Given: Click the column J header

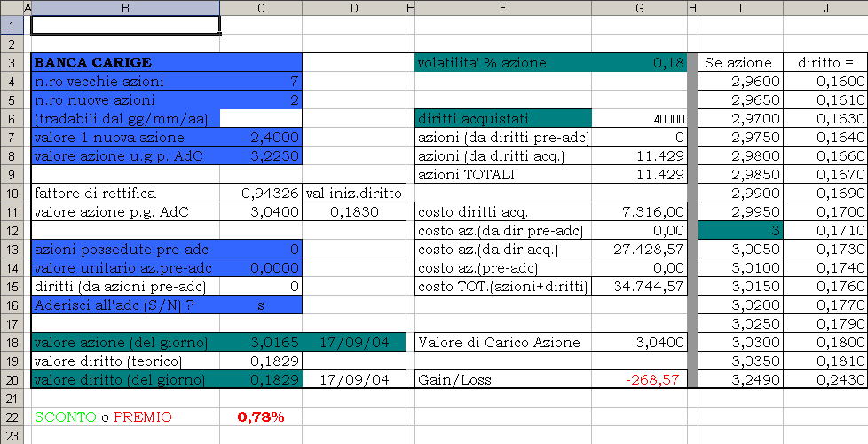Looking at the screenshot, I should (825, 8).
